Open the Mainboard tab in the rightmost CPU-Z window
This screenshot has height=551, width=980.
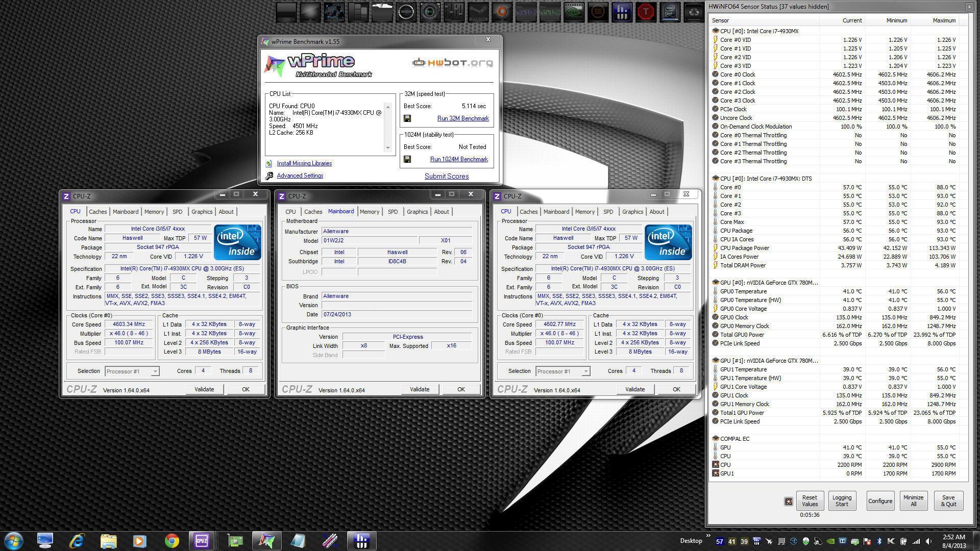(x=556, y=212)
